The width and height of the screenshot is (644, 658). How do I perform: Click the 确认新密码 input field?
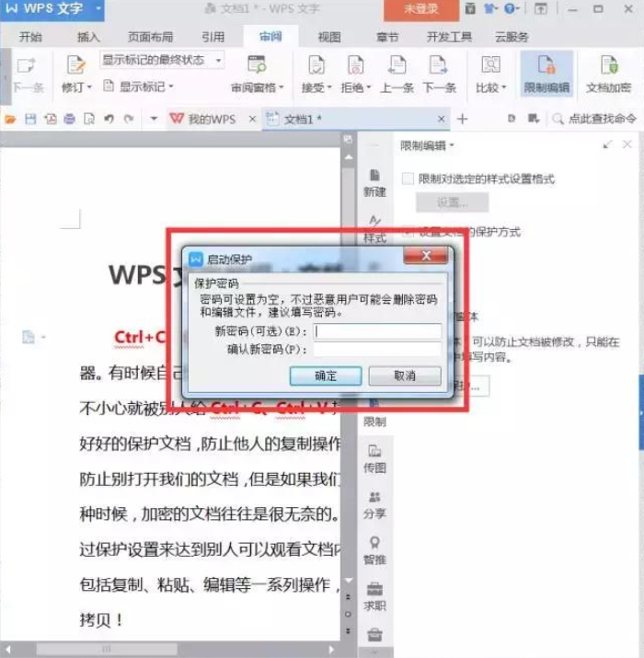point(377,349)
